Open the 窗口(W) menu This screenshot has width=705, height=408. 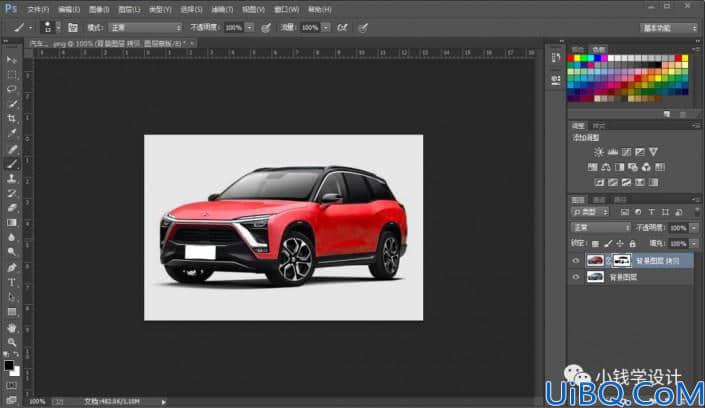click(286, 9)
